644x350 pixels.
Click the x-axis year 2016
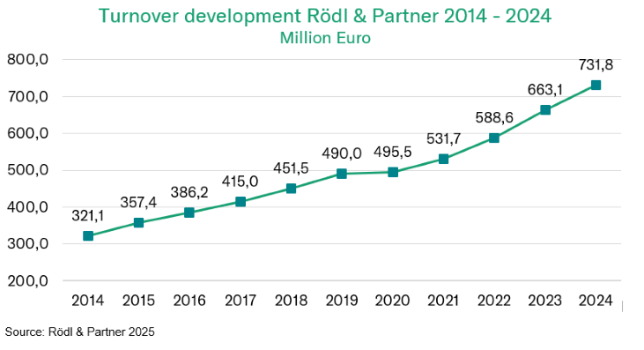tap(189, 301)
